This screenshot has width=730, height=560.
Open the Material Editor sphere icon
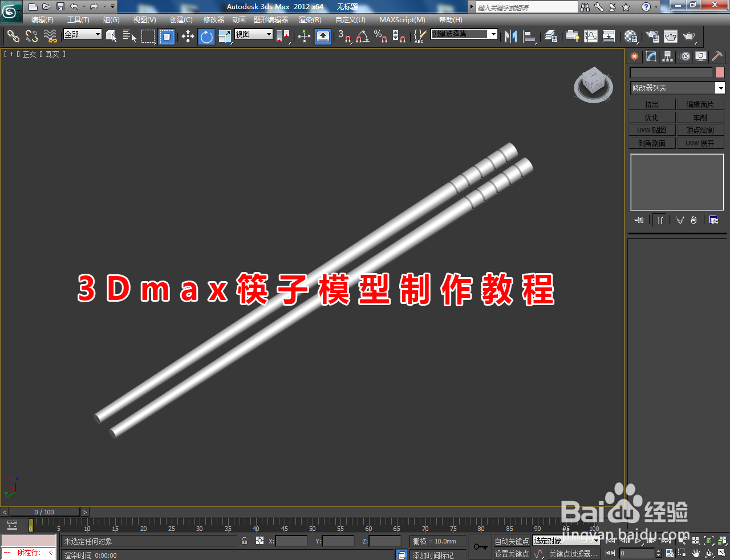pyautogui.click(x=630, y=36)
